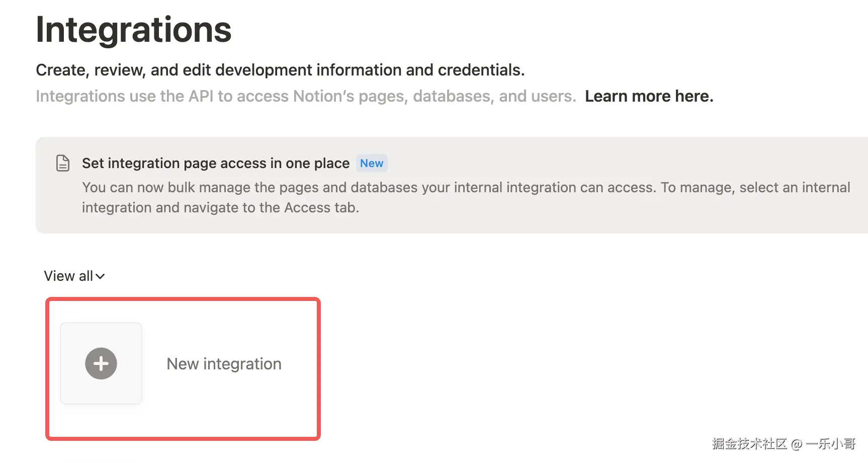Click the 掘金技术社区 watermark text
The height and width of the screenshot is (463, 868).
click(749, 444)
